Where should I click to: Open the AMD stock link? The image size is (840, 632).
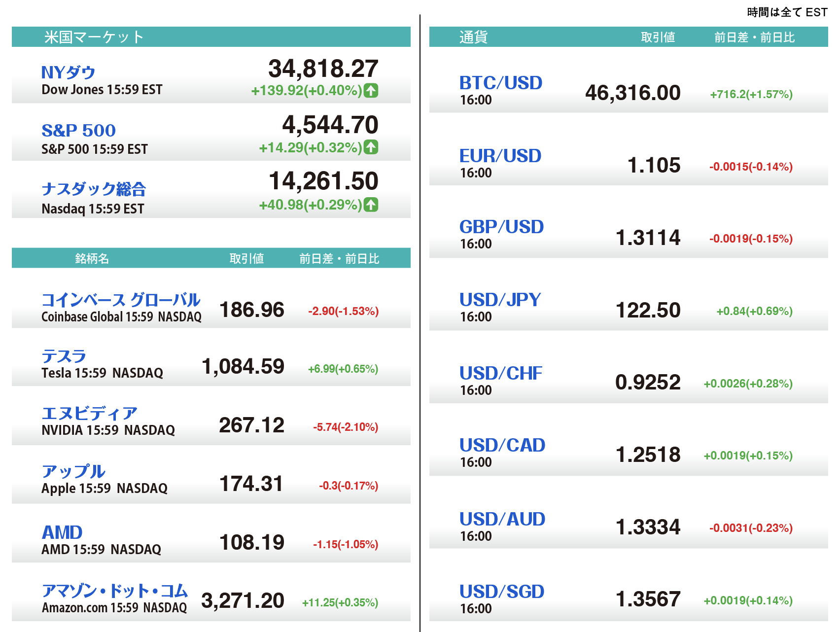(x=62, y=532)
